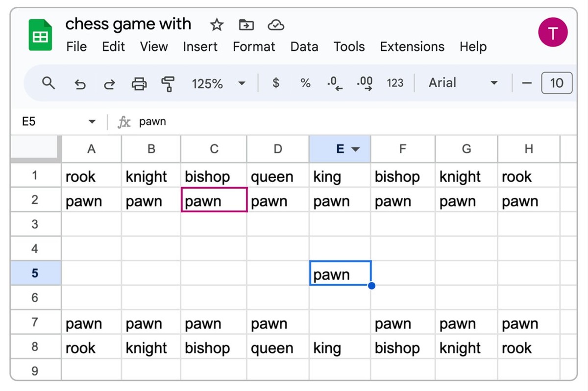Open the Format menu
This screenshot has width=588, height=391.
254,47
